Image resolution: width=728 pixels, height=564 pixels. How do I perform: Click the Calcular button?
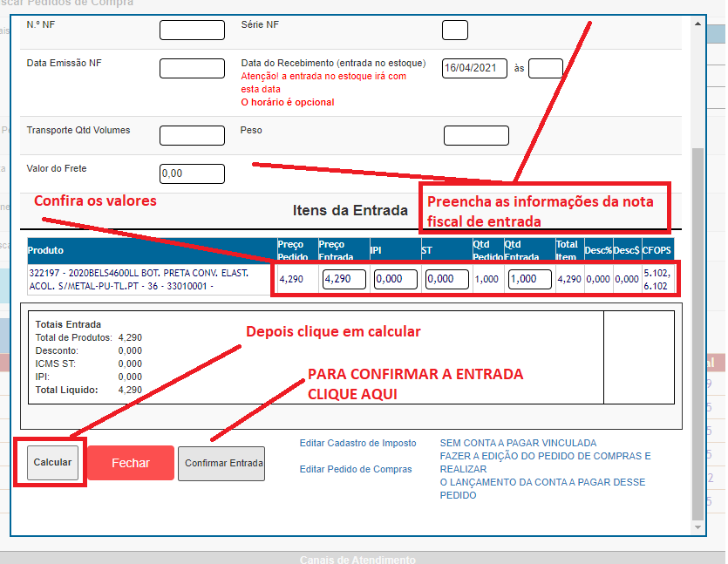52,462
